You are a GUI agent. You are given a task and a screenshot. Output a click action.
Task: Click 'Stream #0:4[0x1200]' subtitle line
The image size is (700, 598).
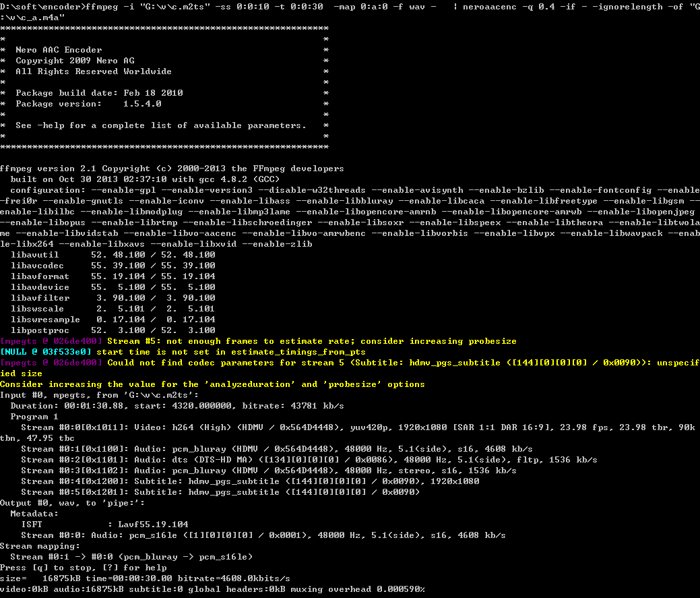click(250, 481)
